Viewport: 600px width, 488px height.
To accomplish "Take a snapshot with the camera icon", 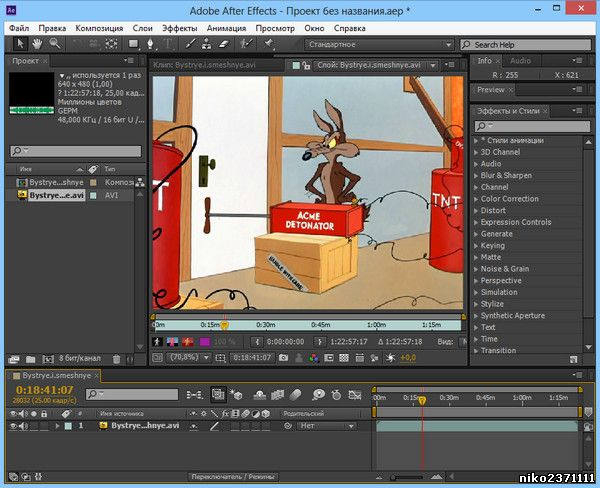I will click(284, 356).
